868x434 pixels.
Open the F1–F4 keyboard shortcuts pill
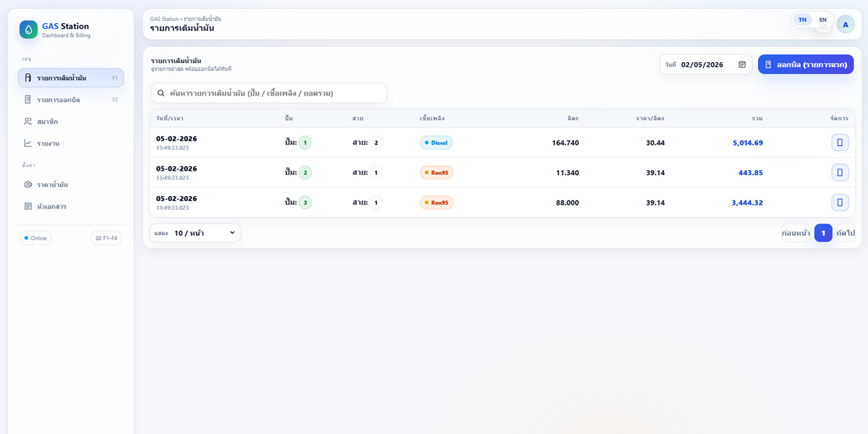106,238
